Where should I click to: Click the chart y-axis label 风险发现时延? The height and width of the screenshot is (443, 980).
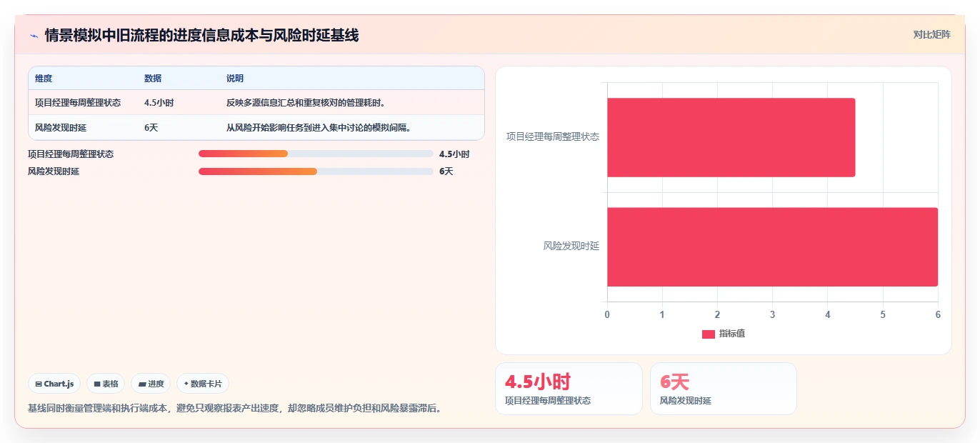coord(571,246)
